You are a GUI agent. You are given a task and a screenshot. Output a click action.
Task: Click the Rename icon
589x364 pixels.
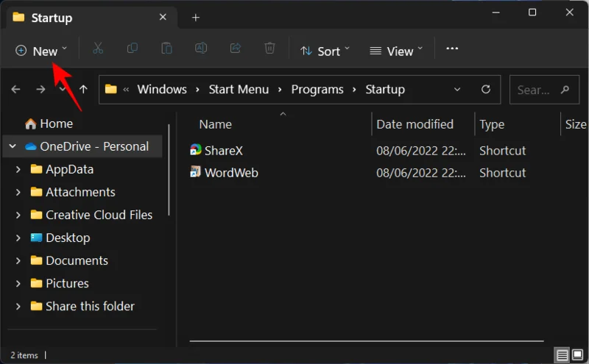[x=201, y=49]
